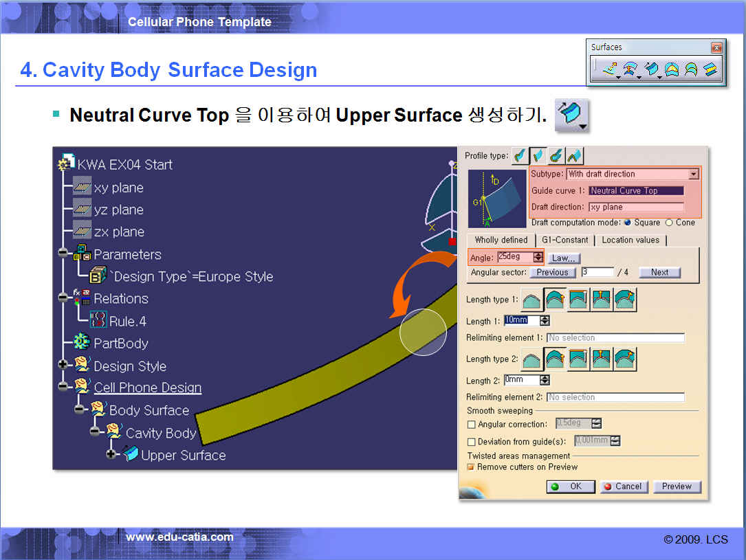Adjust Length 1 spinner arrows
This screenshot has width=746, height=560.
[545, 321]
